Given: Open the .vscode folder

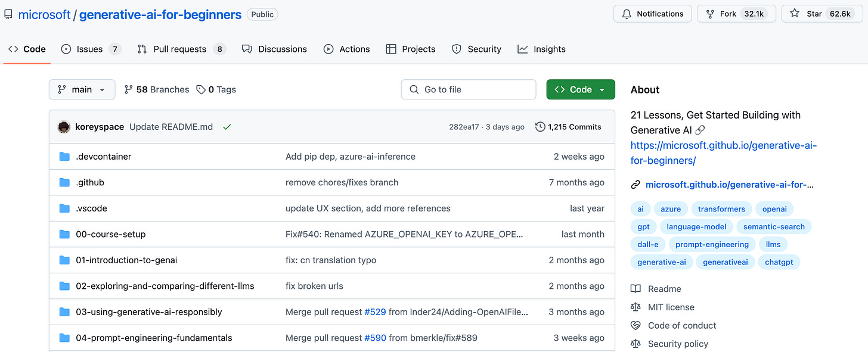Looking at the screenshot, I should tap(91, 208).
